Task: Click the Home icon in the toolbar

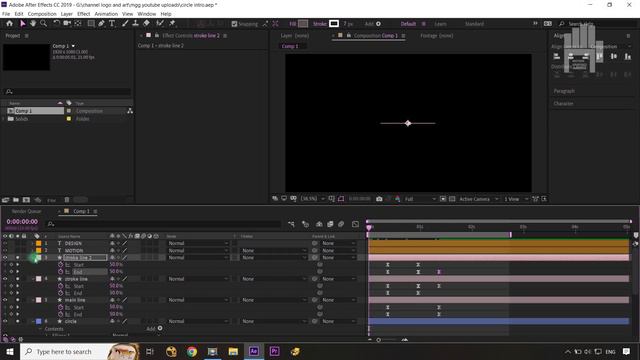Action: (9, 24)
